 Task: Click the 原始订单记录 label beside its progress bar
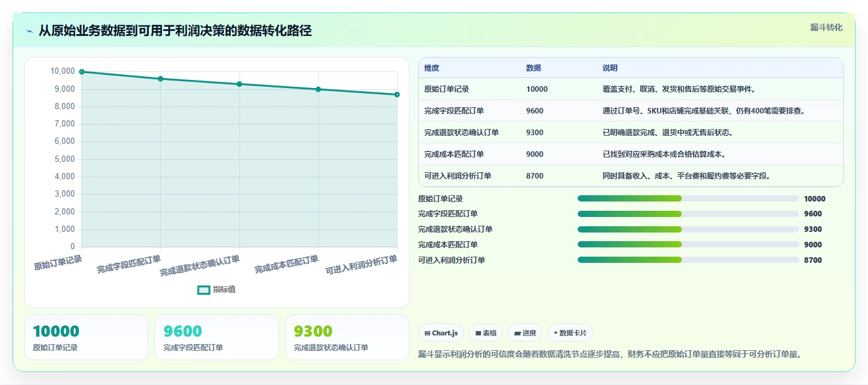click(x=441, y=199)
